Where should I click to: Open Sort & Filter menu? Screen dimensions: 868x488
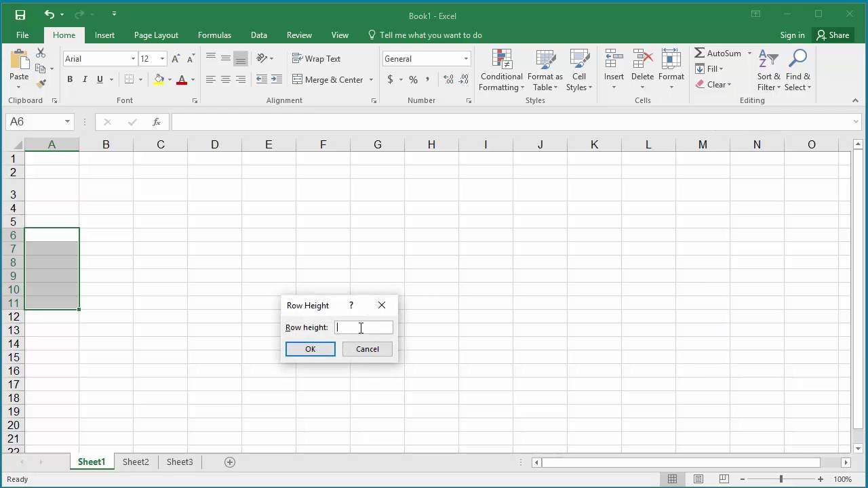[x=768, y=70]
